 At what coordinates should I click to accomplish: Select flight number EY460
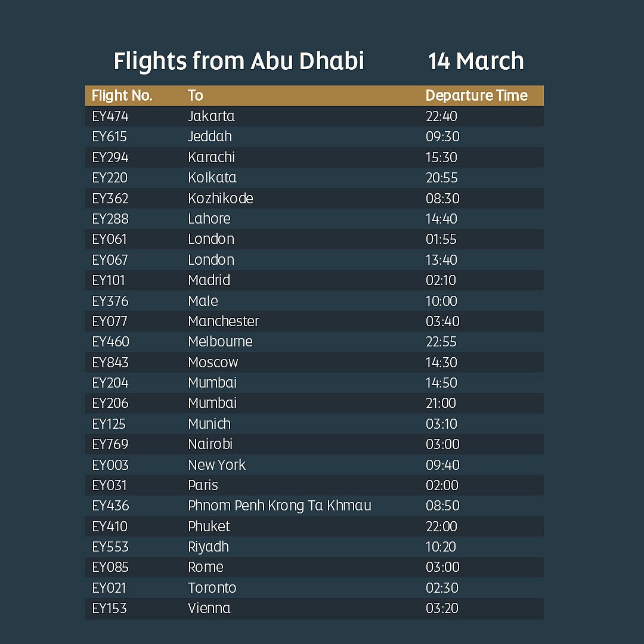click(110, 342)
